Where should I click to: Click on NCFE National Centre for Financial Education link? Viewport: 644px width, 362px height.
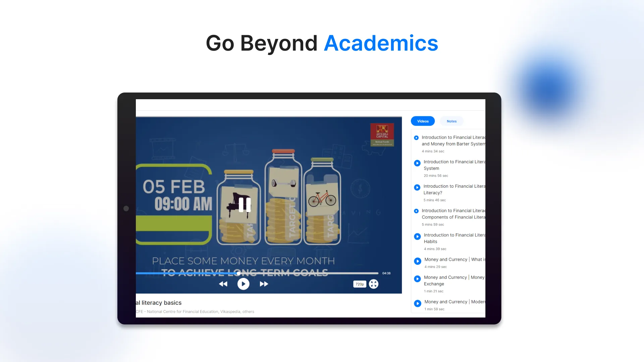point(176,311)
